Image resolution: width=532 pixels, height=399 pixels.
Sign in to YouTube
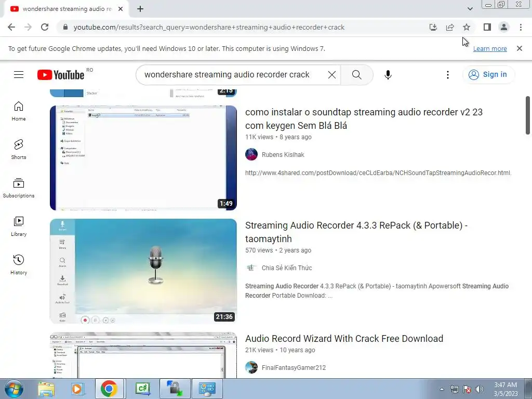pyautogui.click(x=488, y=75)
